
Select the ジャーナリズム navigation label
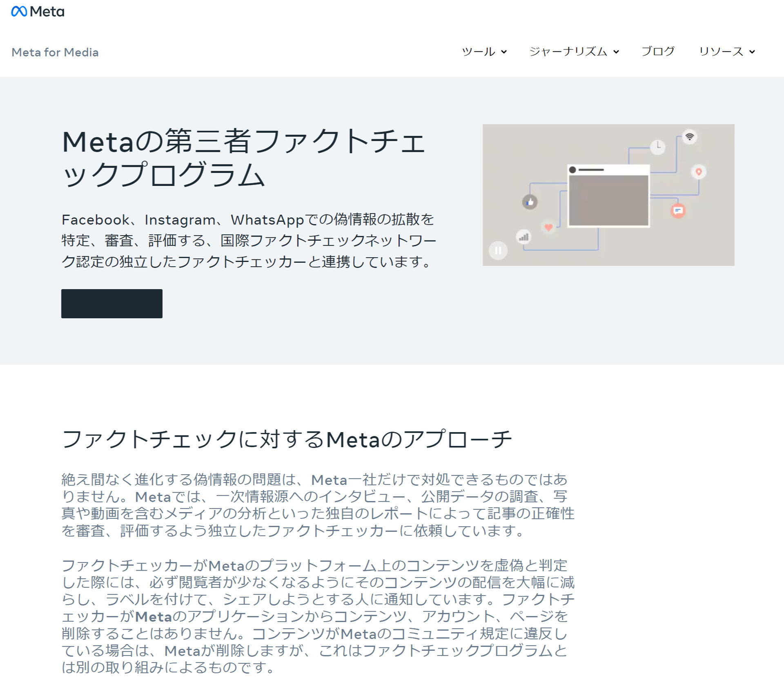pos(568,52)
